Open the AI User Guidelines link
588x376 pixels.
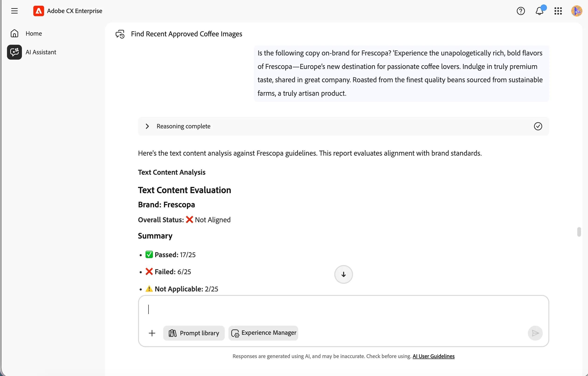click(x=433, y=356)
